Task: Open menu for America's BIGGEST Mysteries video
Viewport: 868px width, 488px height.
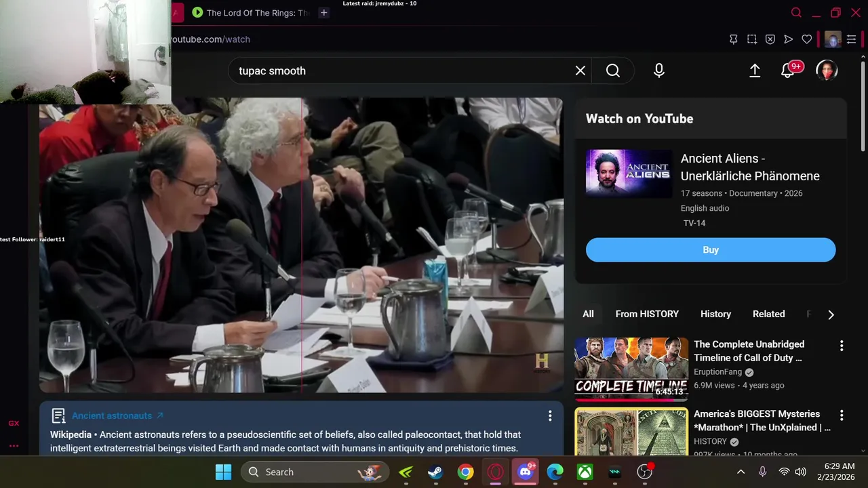Action: [842, 415]
